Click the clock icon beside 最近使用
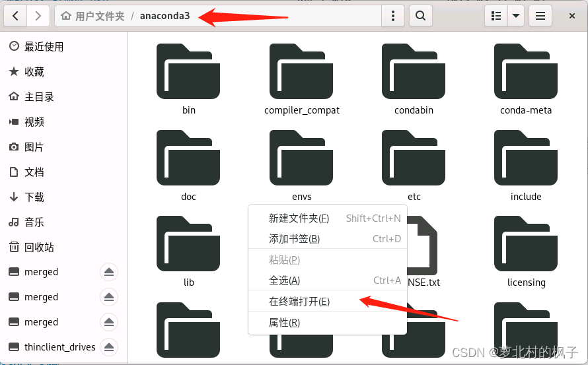Viewport: 588px width, 365px height. (x=14, y=46)
